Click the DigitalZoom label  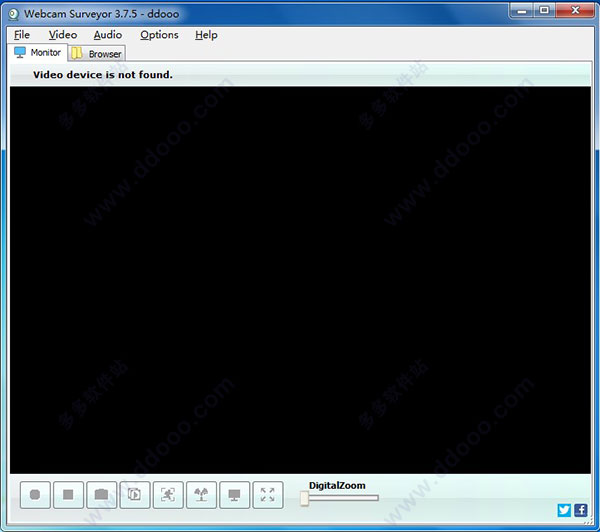pos(337,485)
